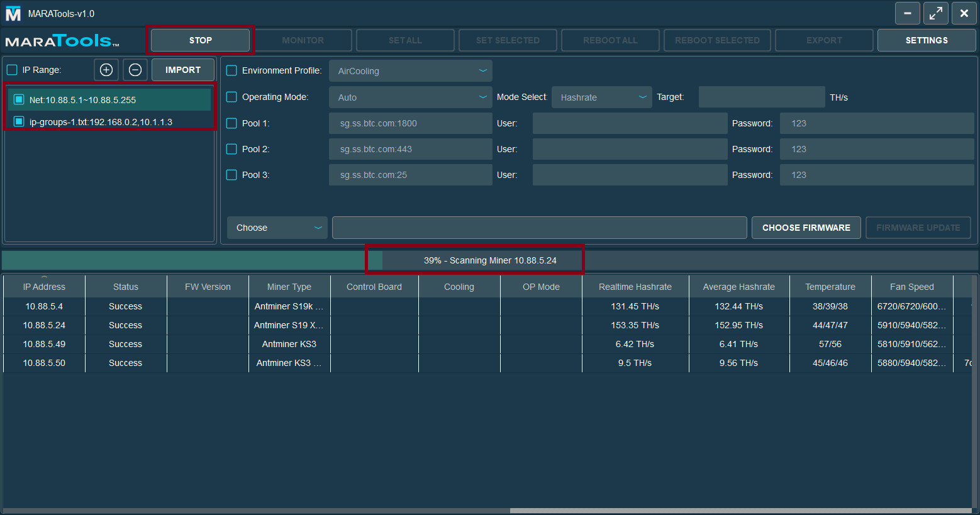Screen dimensions: 980x515
Task: Sort by the OP Mode column header
Action: tap(541, 287)
